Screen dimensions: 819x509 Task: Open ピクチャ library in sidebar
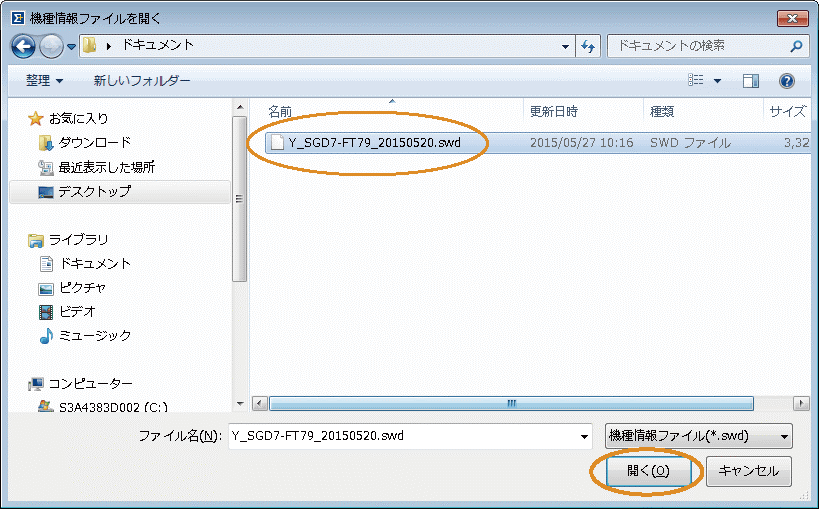click(73, 287)
